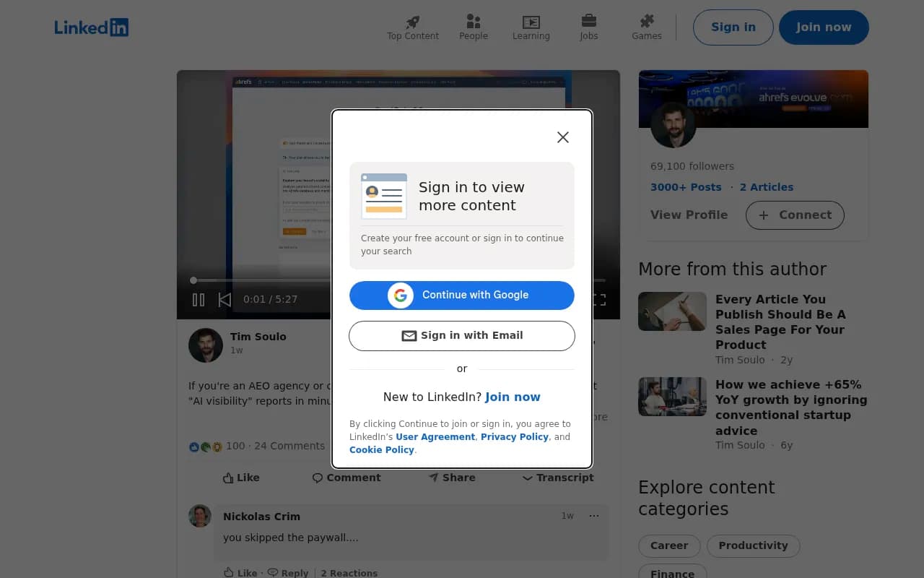Like Tim Soulo's post
The height and width of the screenshot is (578, 924).
241,478
